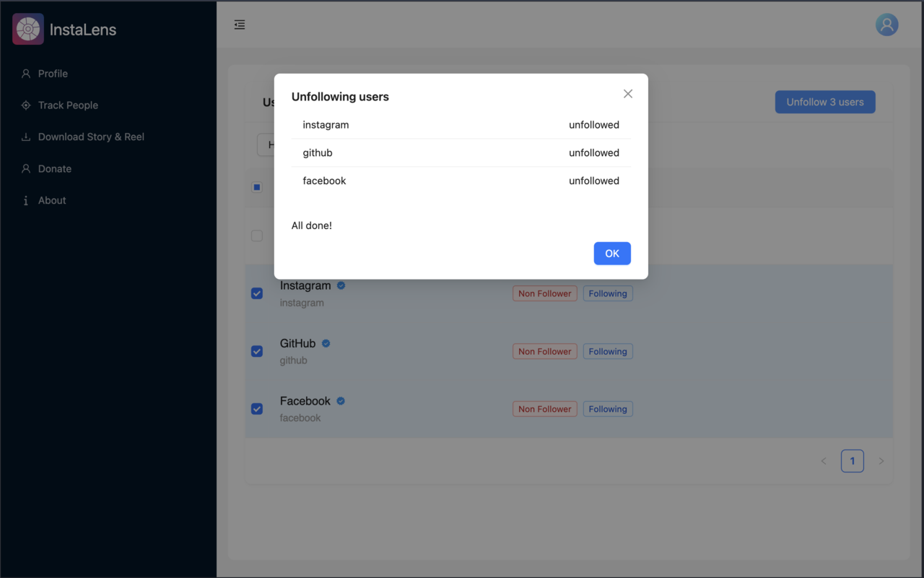Click the 'All done!' message
Screen dimensions: 924x578
[312, 225]
